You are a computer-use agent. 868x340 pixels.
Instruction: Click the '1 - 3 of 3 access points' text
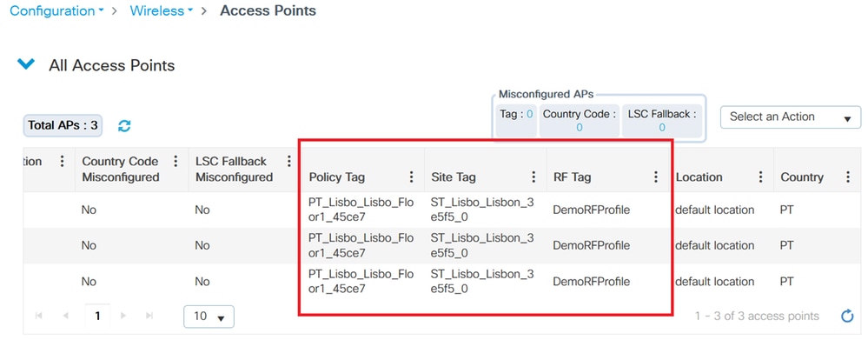757,317
